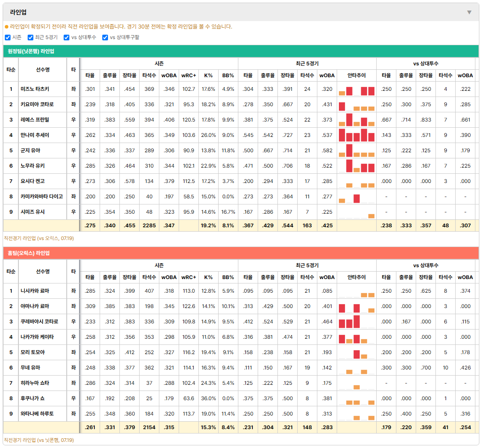Uncheck the 시즌 checkbox
This screenshot has width=482, height=448.
(8, 37)
